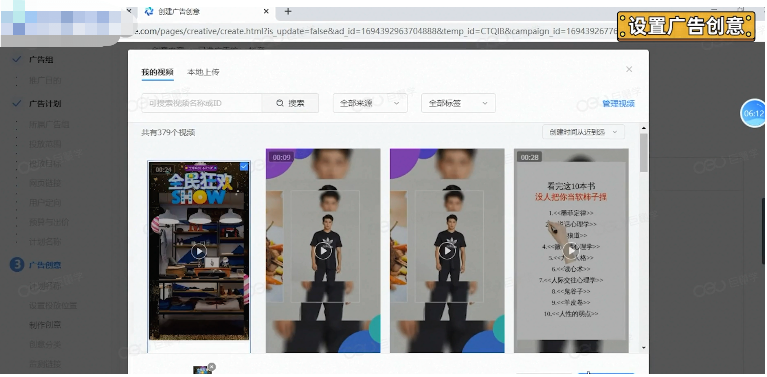The height and width of the screenshot is (377, 767).
Task: Go to 广告计划 step in the sidebar
Action: pos(45,104)
